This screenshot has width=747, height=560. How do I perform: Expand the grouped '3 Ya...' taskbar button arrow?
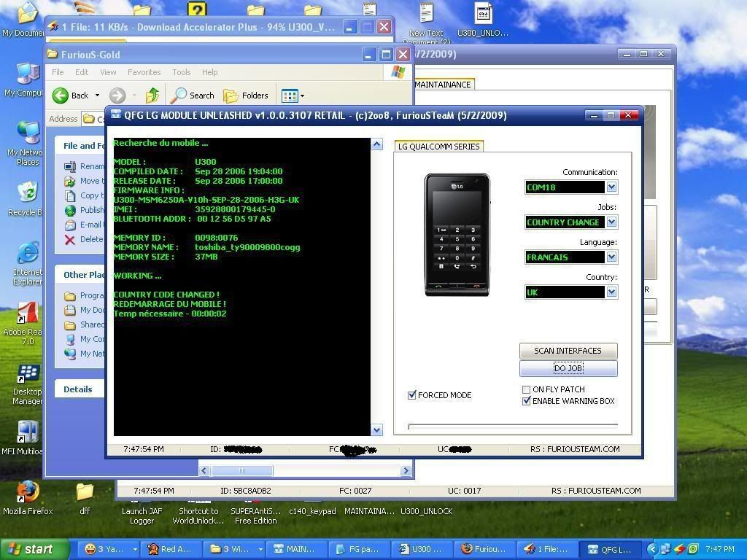coord(135,549)
